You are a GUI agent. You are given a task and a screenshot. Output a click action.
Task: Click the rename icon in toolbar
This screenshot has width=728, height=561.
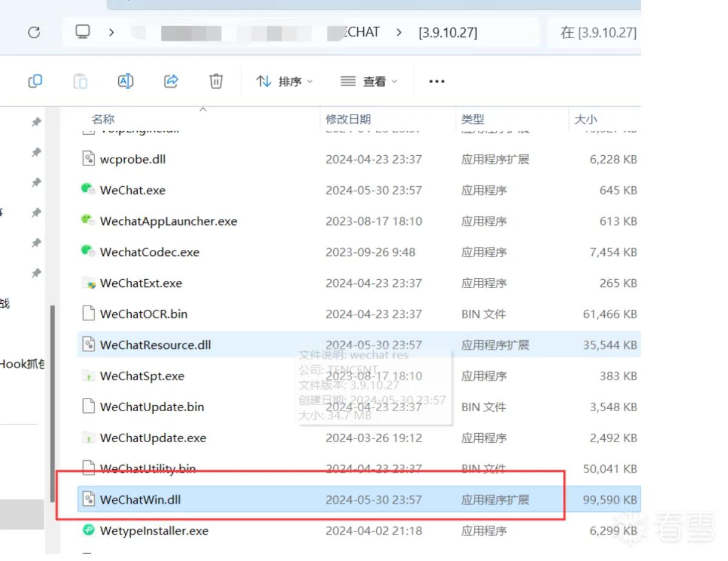(x=126, y=81)
